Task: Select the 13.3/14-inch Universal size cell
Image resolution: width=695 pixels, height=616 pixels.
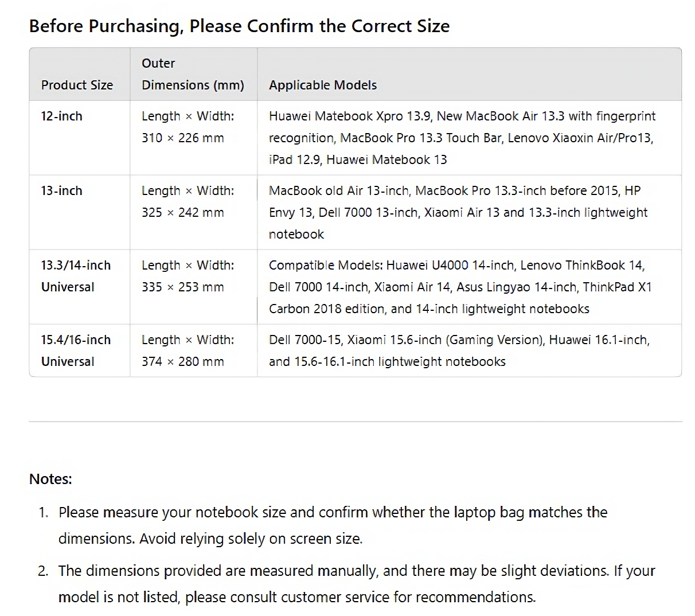Action: [75, 276]
